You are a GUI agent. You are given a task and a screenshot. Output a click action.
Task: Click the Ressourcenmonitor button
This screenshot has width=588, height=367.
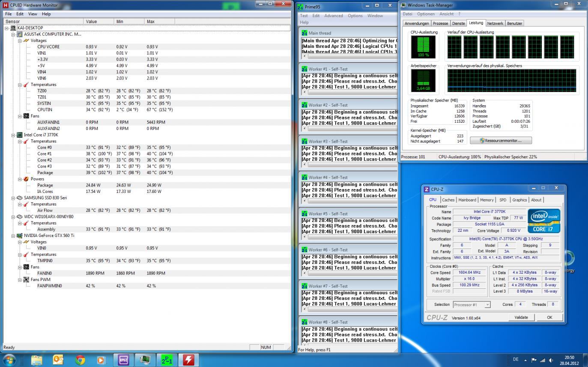(x=501, y=140)
